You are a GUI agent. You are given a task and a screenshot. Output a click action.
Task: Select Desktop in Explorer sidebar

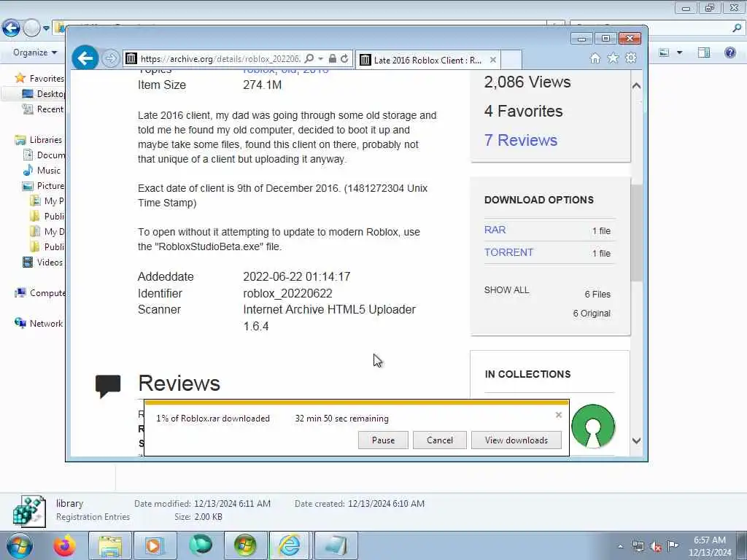click(x=43, y=94)
